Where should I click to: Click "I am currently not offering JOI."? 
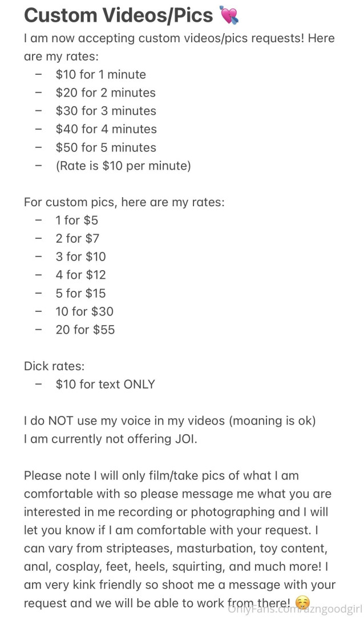point(110,439)
